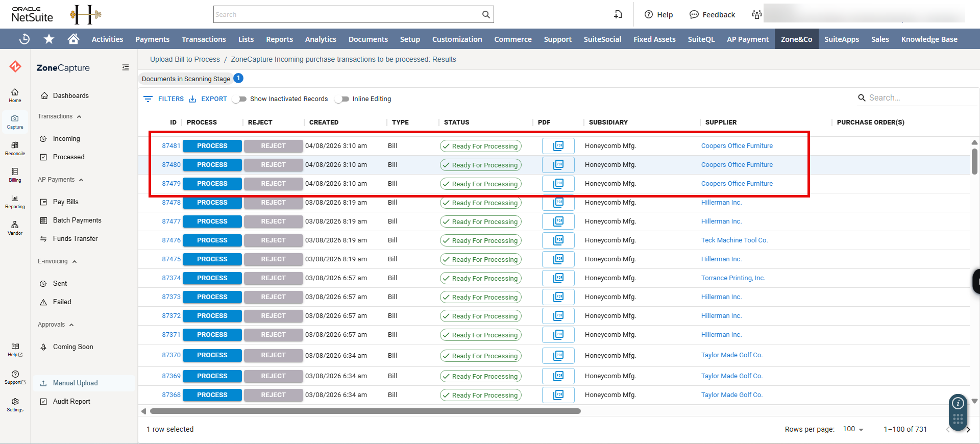Toggle Show Inactivated Records switch
This screenshot has height=444, width=980.
tap(239, 99)
